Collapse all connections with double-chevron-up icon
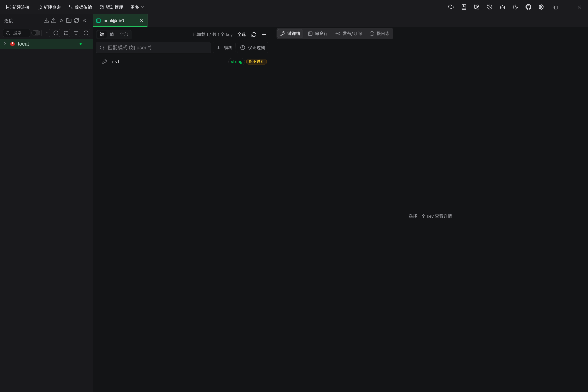The image size is (588, 392). click(61, 21)
